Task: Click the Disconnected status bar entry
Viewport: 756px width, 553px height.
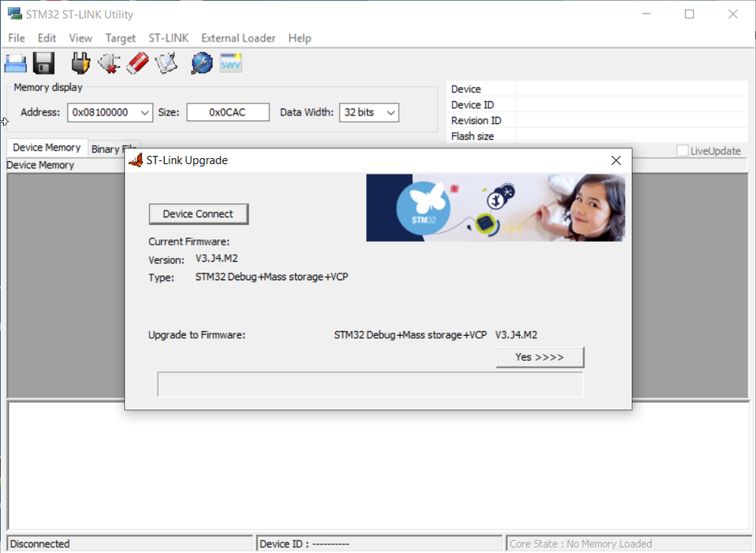Action: point(130,544)
